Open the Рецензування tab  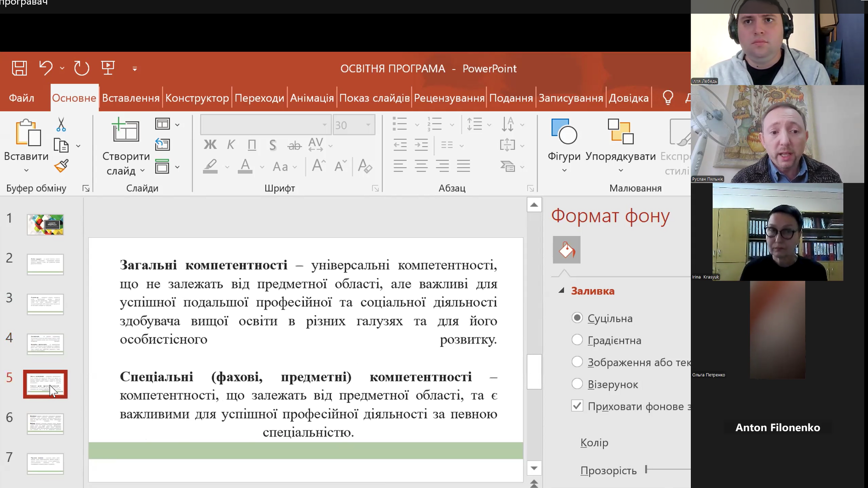pos(449,98)
